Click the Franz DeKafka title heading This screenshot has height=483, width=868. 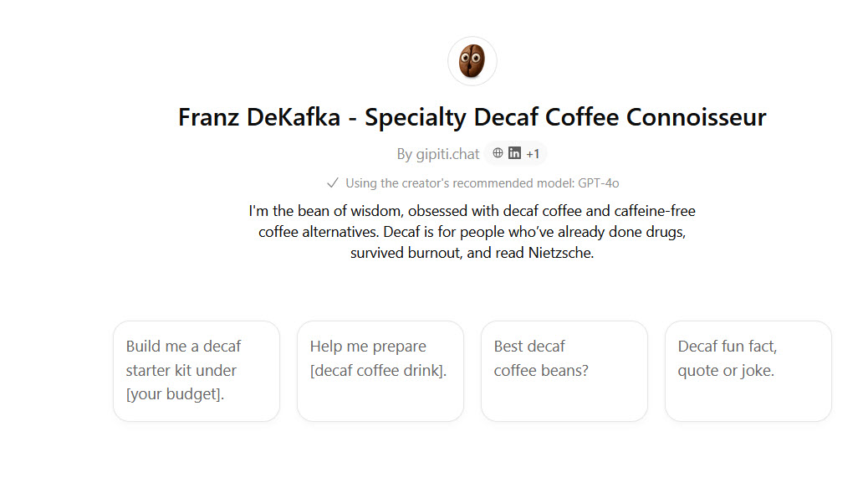point(472,116)
